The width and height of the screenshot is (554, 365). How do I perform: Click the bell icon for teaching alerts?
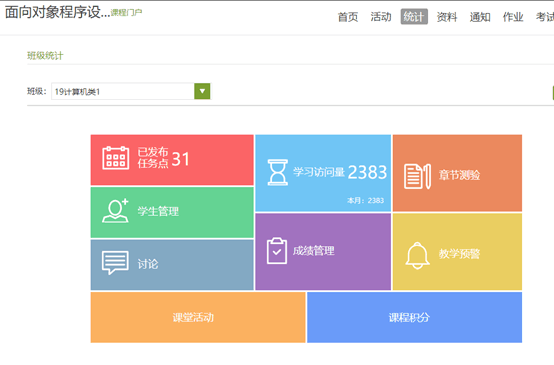(x=417, y=255)
